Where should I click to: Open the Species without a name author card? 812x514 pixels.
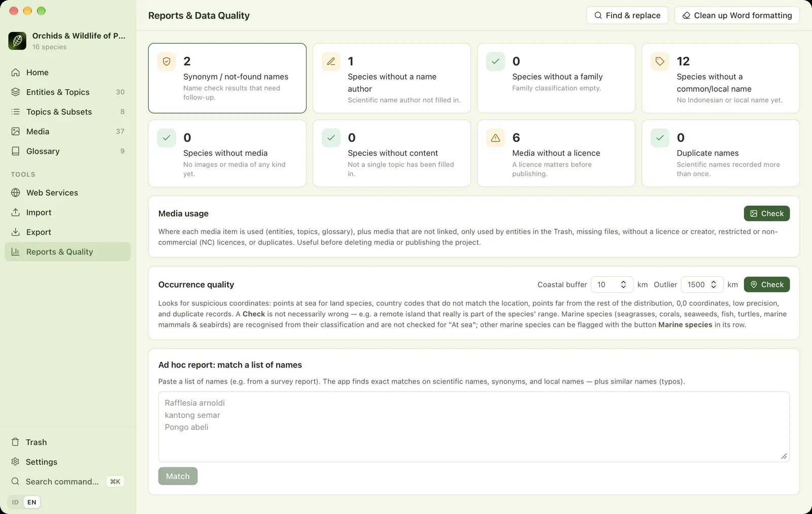tap(392, 78)
